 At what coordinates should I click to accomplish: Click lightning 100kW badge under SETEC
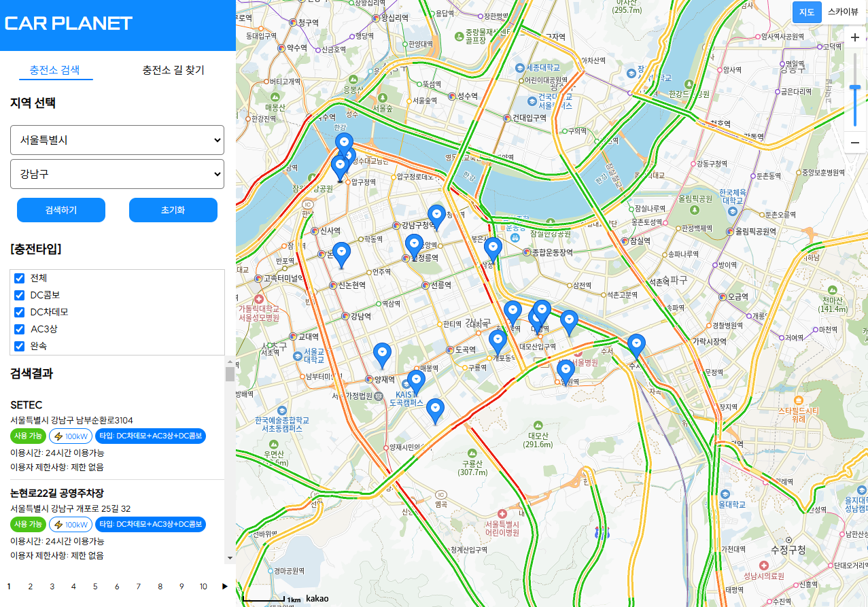[71, 436]
